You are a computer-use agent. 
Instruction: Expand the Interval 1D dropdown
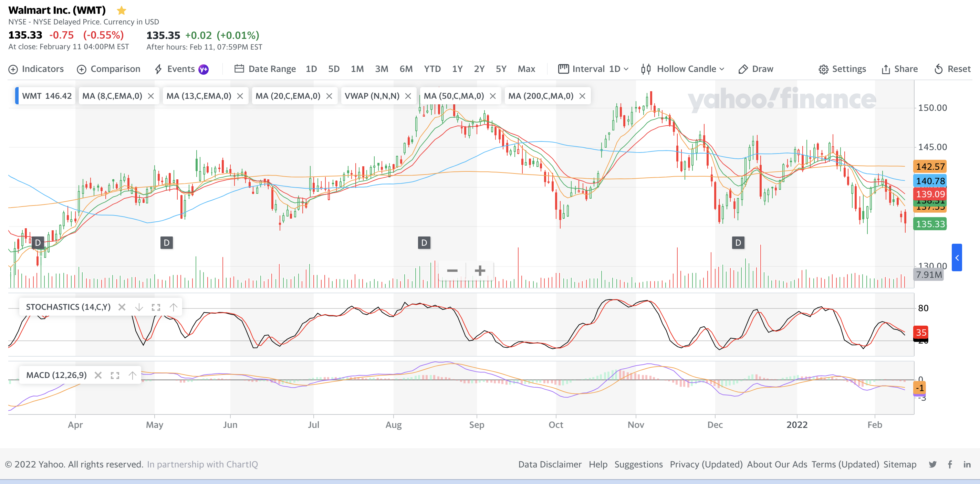593,69
